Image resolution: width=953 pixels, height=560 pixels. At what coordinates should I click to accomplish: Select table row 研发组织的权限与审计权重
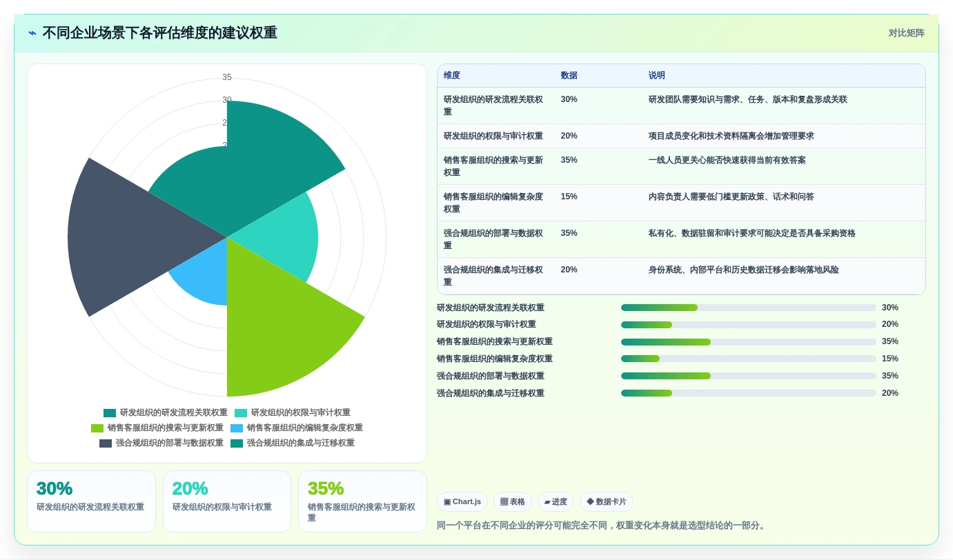pos(681,136)
